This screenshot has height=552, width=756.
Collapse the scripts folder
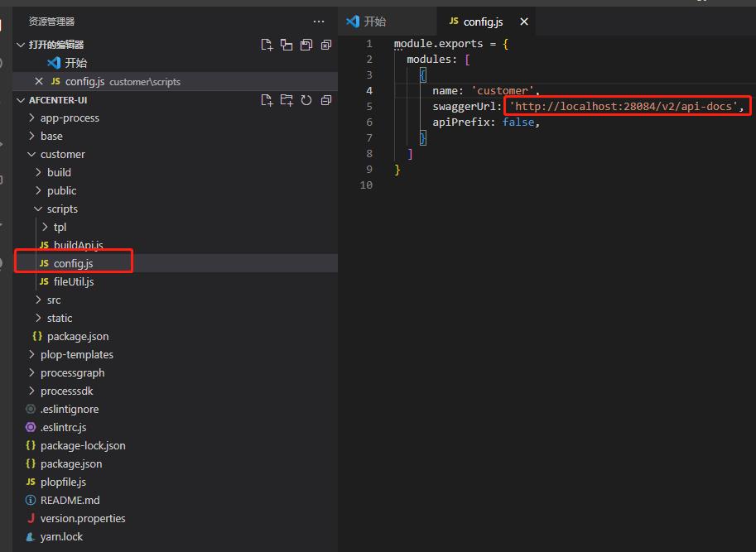tap(61, 209)
